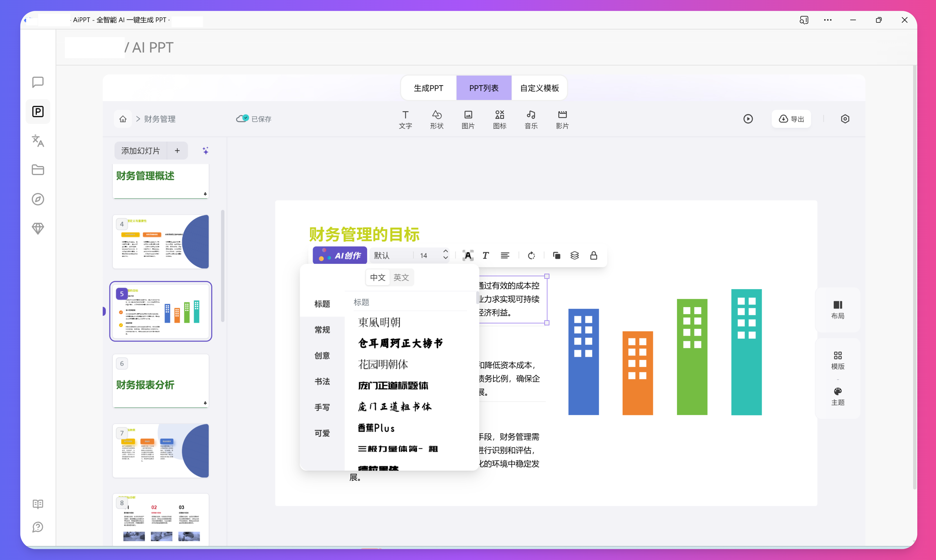Open the font color picker

[x=468, y=255]
